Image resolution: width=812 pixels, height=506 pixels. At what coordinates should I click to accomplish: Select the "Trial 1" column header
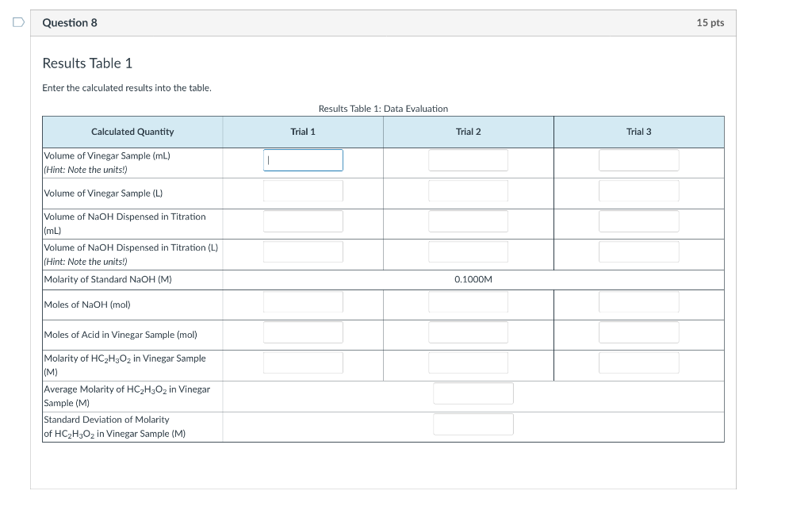click(303, 132)
